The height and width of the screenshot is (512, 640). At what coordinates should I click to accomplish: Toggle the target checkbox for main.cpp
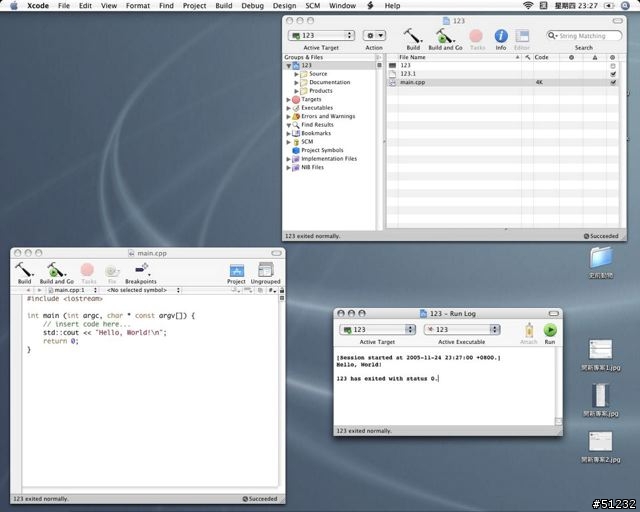coord(612,82)
